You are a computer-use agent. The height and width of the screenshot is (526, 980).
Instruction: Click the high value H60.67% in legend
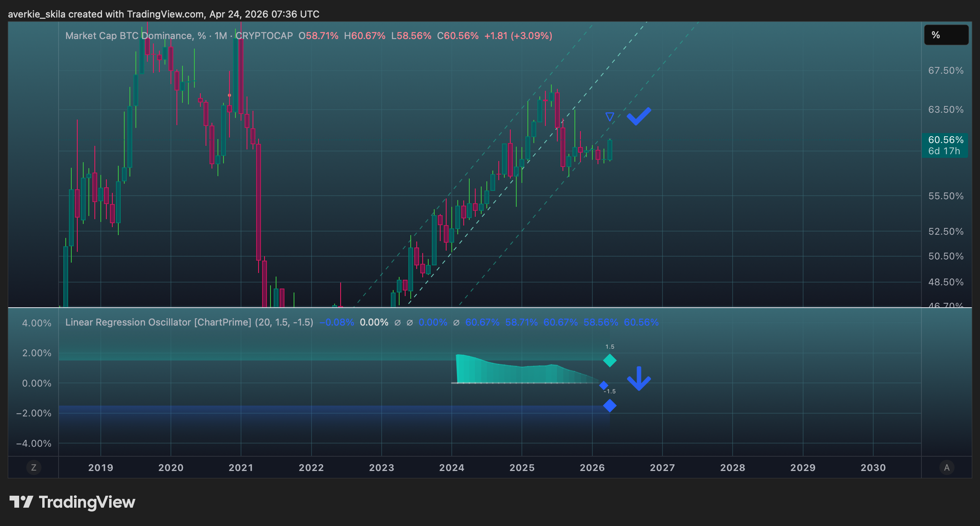(x=365, y=36)
